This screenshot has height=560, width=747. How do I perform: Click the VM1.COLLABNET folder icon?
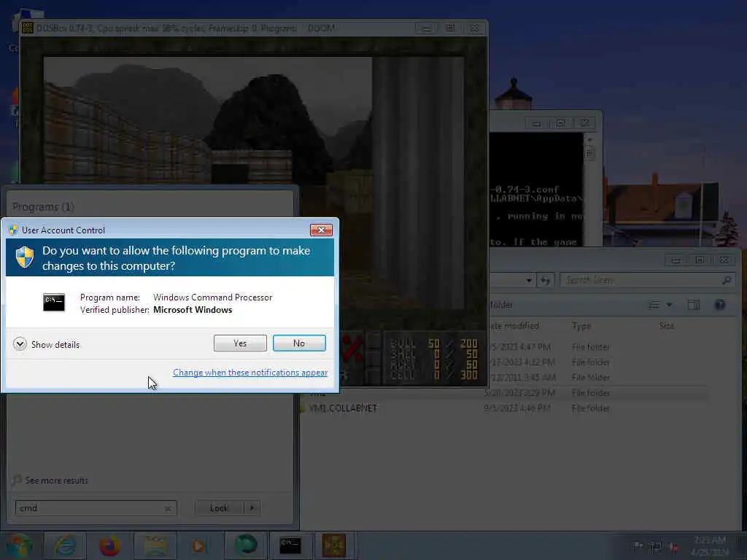[303, 408]
